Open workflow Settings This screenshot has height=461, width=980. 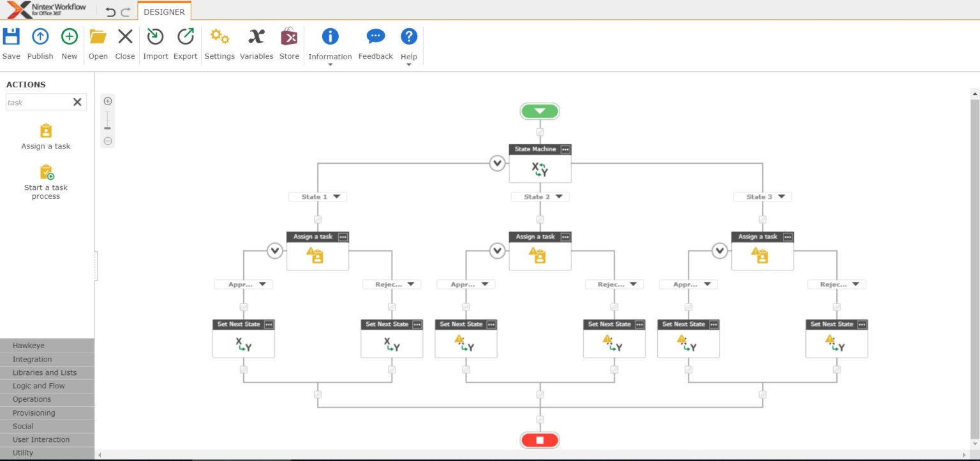click(219, 41)
